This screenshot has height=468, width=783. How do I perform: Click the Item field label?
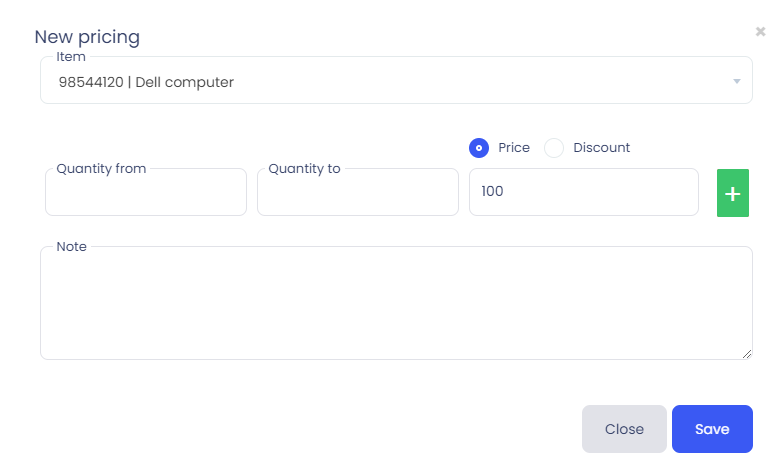click(71, 57)
